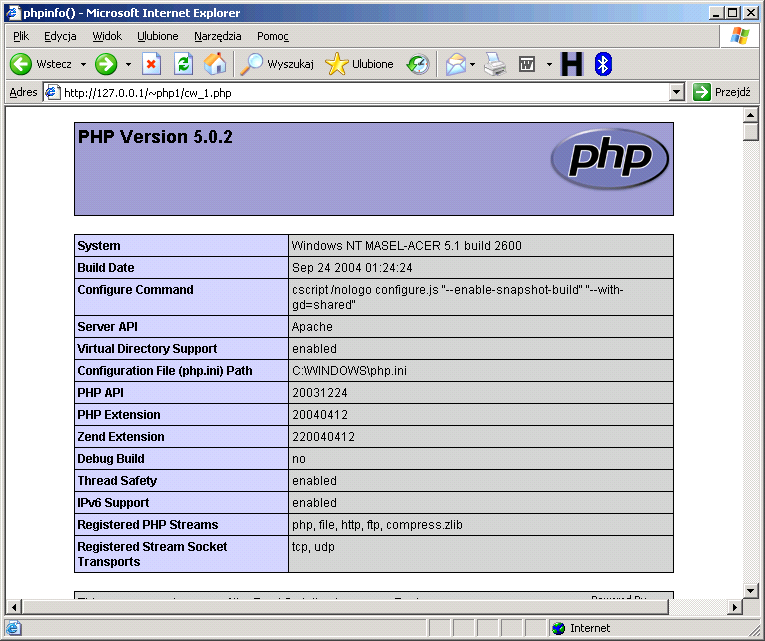This screenshot has height=641, width=765.
Task: Click the status bar page icon
Action: pos(14,628)
